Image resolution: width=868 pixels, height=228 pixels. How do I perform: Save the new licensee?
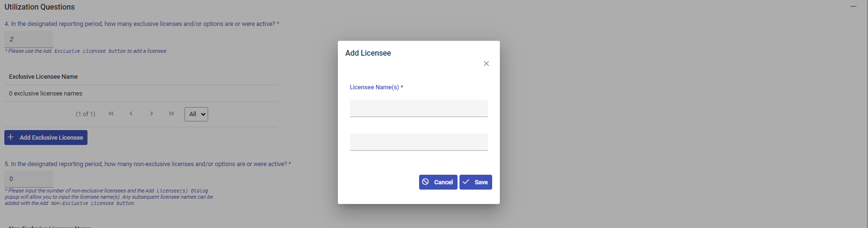click(x=475, y=182)
